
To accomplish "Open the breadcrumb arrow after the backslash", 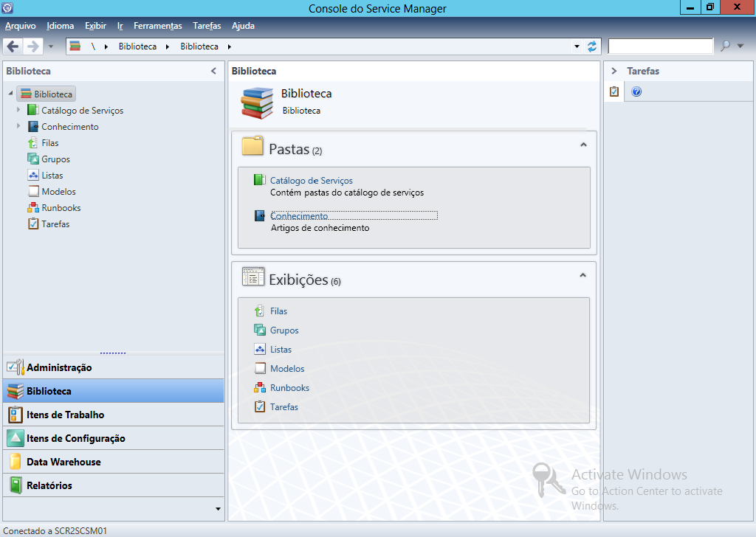I will pyautogui.click(x=106, y=46).
